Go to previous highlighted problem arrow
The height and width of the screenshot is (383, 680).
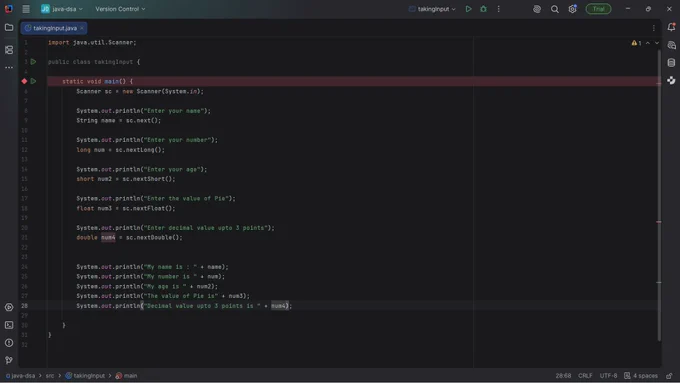[648, 43]
